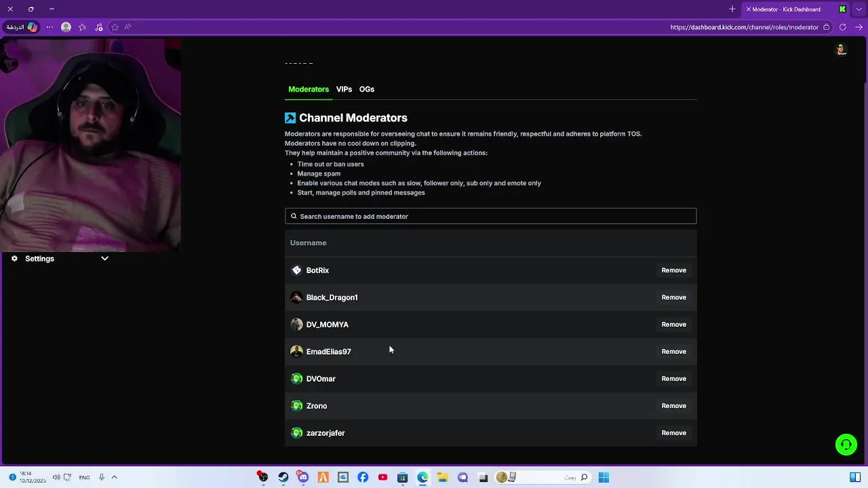The width and height of the screenshot is (868, 488).
Task: Open the Favorites star-list icon
Action: [x=82, y=27]
